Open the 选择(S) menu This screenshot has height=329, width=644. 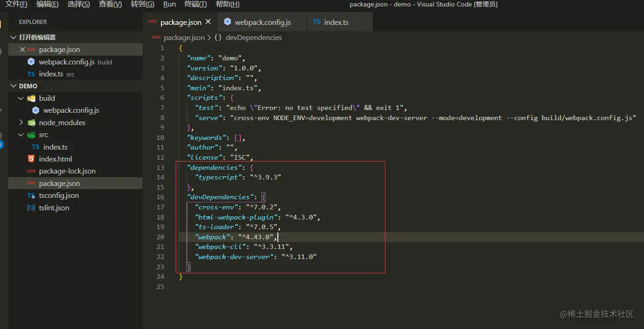click(79, 4)
